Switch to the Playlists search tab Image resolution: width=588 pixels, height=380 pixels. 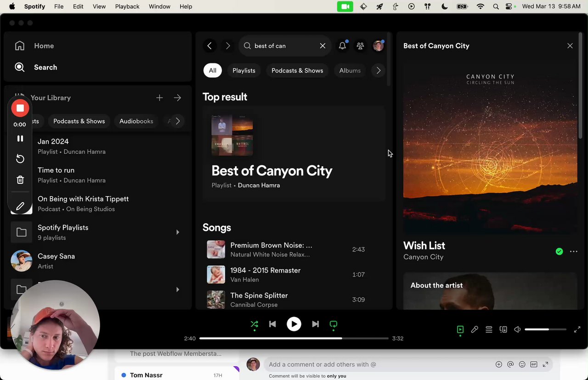(244, 70)
